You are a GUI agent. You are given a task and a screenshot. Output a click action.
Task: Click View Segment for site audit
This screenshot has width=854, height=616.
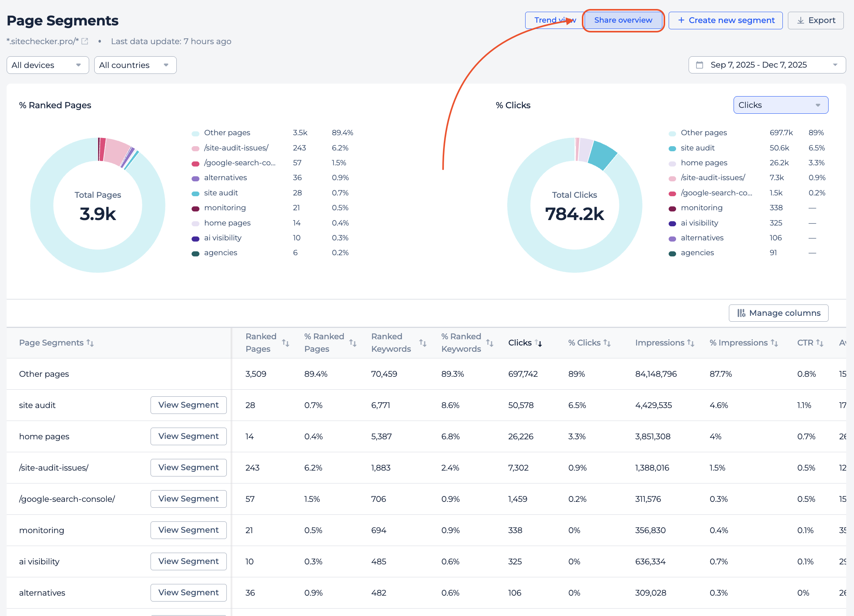pyautogui.click(x=188, y=405)
